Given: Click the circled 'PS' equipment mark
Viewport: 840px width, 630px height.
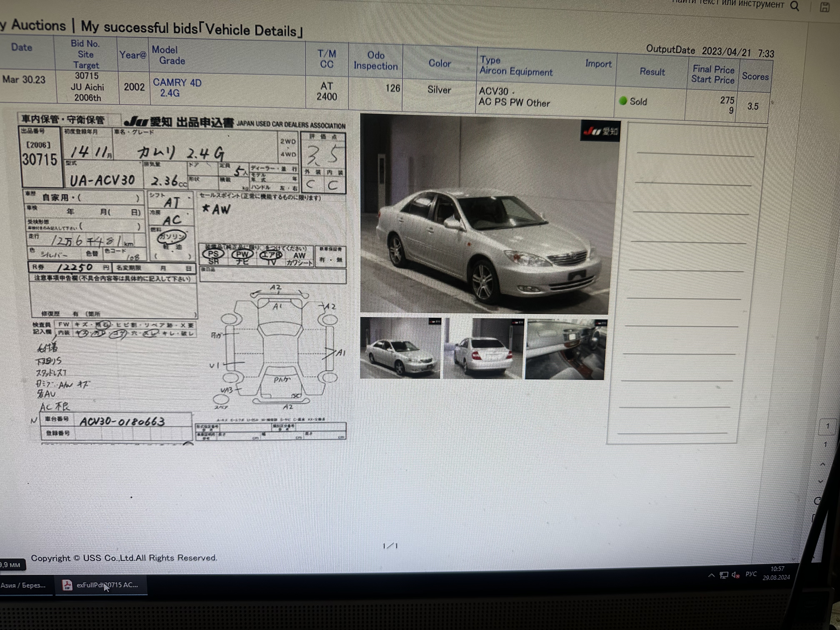Looking at the screenshot, I should (x=213, y=254).
